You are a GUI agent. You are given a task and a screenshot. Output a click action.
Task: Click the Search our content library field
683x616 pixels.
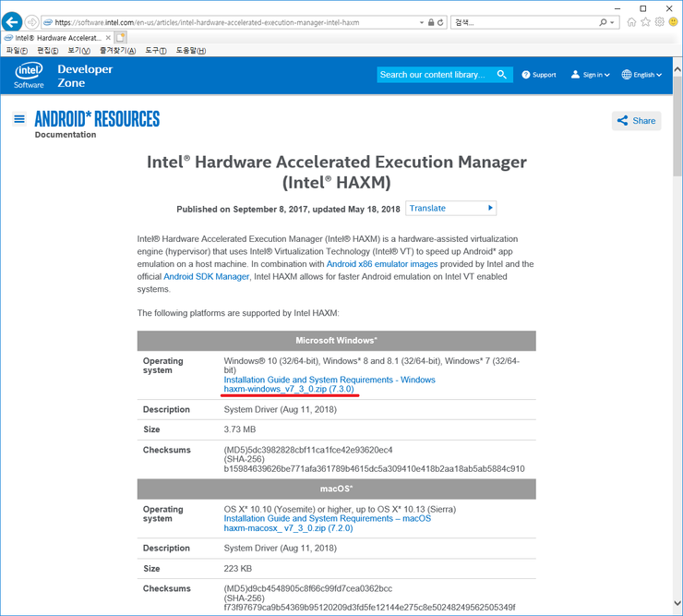436,75
